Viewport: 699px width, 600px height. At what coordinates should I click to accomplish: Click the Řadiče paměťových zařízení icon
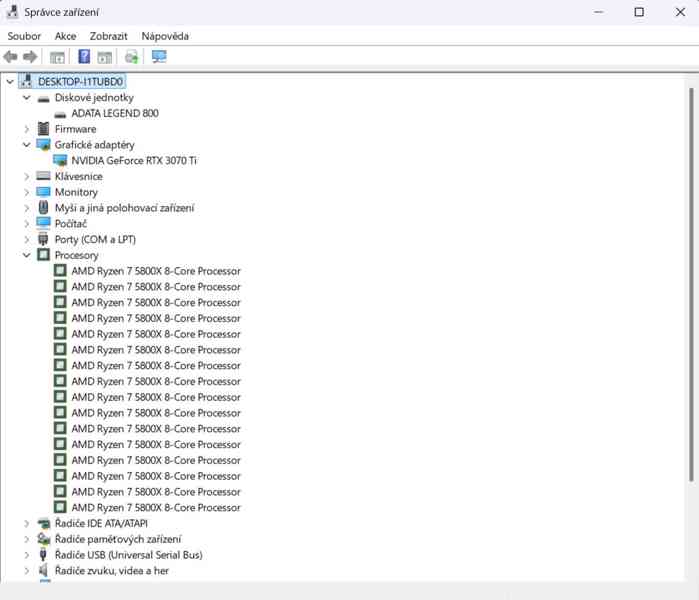43,539
